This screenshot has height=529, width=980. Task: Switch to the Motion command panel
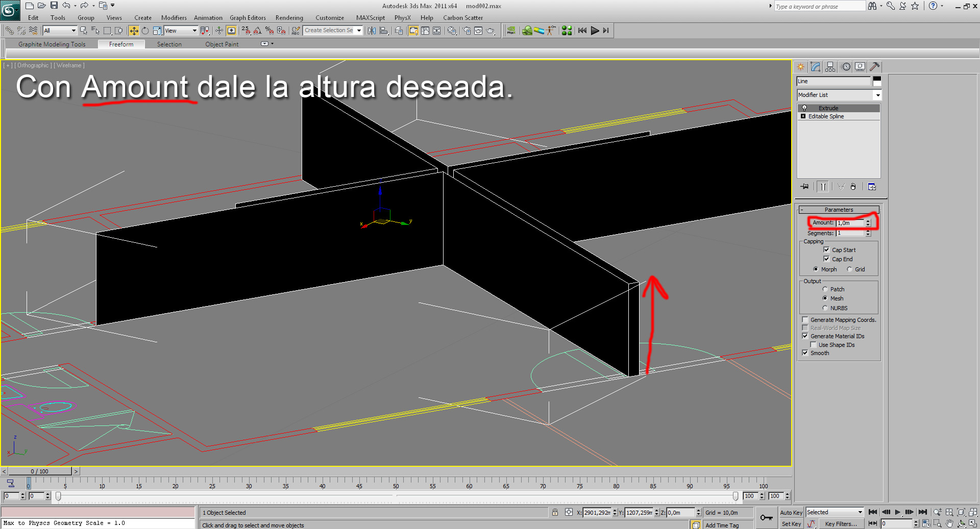846,67
